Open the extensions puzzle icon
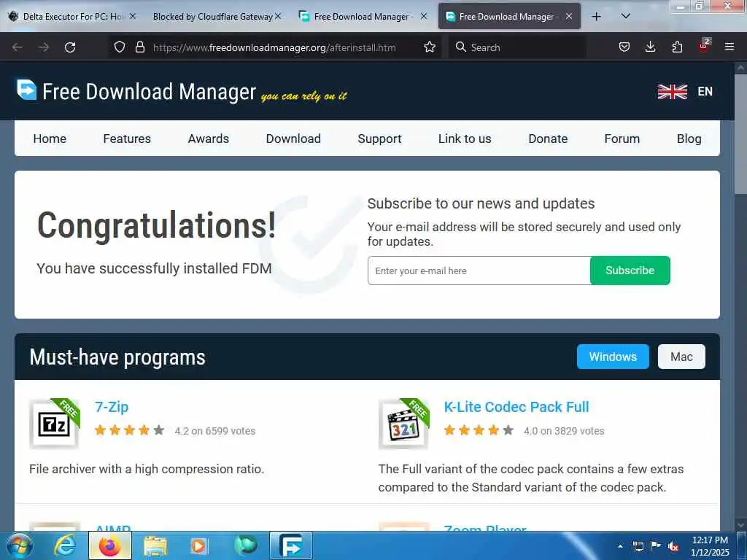 coord(677,47)
